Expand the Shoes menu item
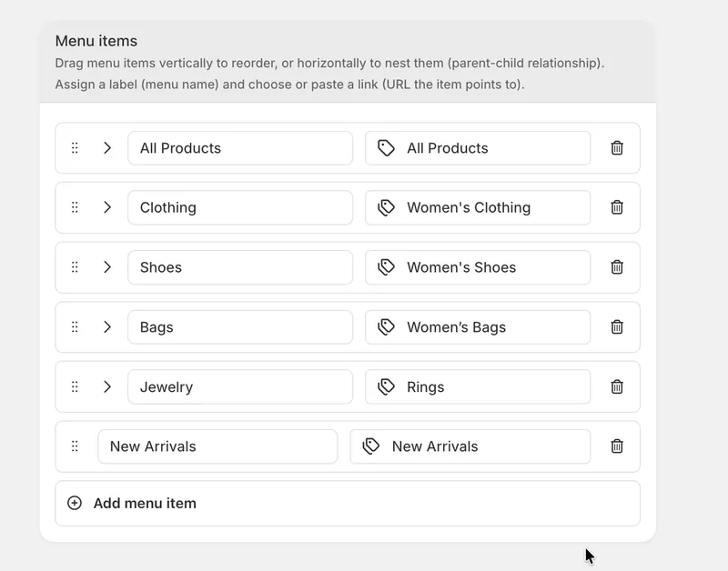This screenshot has width=728, height=571. pyautogui.click(x=107, y=267)
